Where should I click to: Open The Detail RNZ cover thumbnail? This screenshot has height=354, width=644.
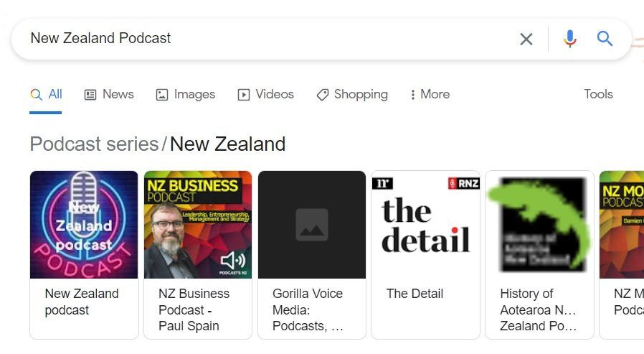[x=425, y=225]
